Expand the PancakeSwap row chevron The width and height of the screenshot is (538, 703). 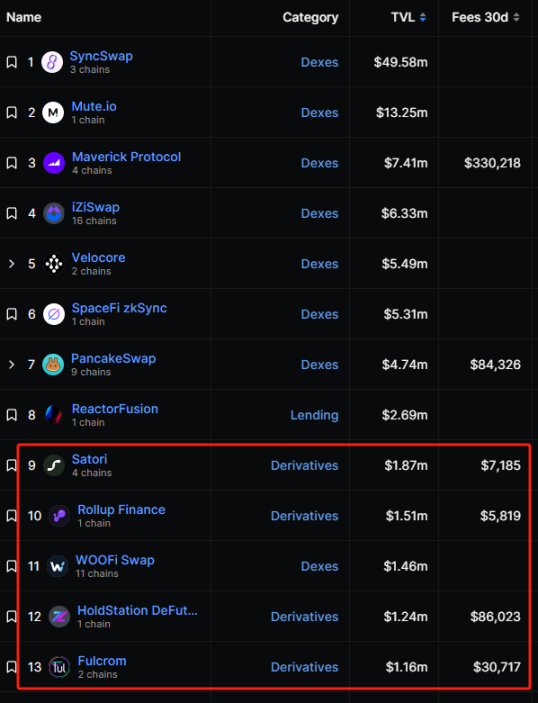pyautogui.click(x=12, y=365)
